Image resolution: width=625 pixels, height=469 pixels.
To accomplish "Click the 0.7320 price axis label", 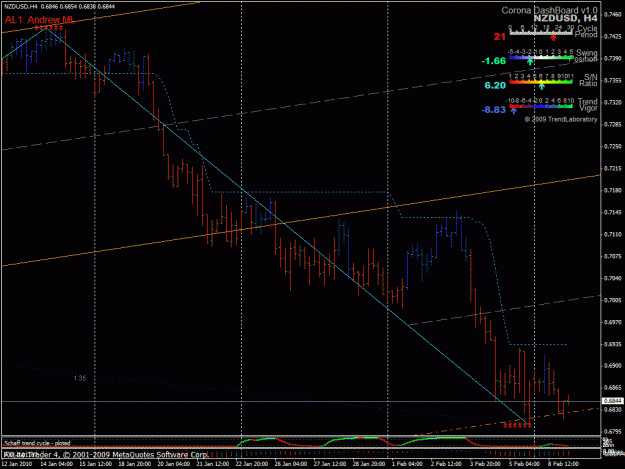I will (x=613, y=102).
